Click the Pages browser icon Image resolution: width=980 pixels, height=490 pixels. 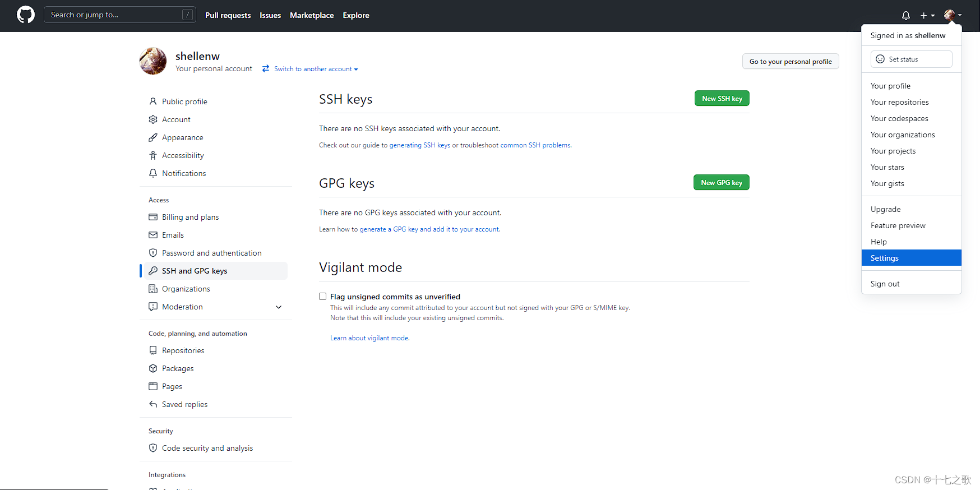pyautogui.click(x=153, y=386)
